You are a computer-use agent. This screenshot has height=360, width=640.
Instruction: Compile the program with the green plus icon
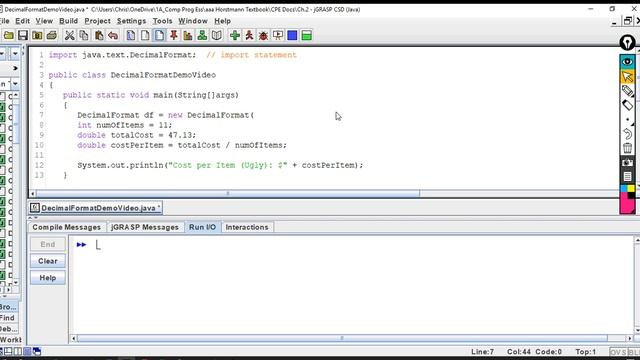tap(235, 36)
